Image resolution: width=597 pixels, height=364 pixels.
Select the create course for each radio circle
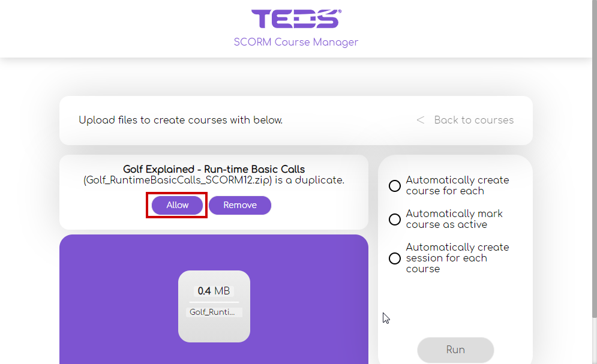[x=395, y=186]
